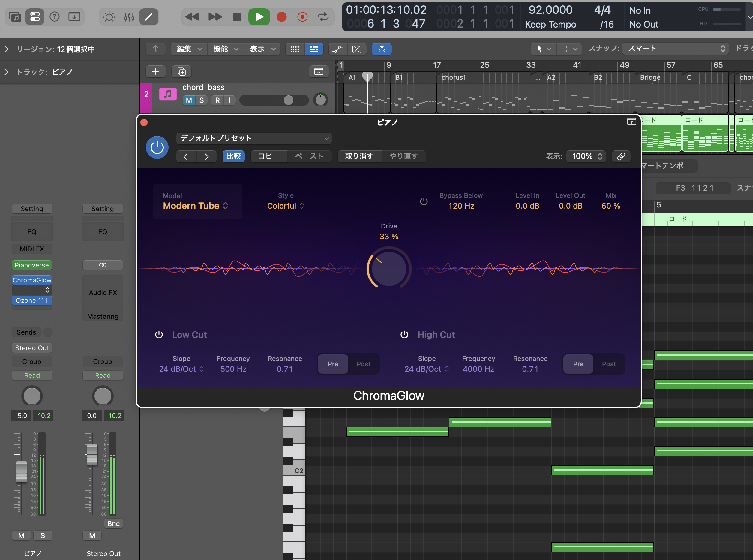Image resolution: width=753 pixels, height=560 pixels.
Task: Expand the トラック ピアノ inspector section
Action: [x=6, y=72]
